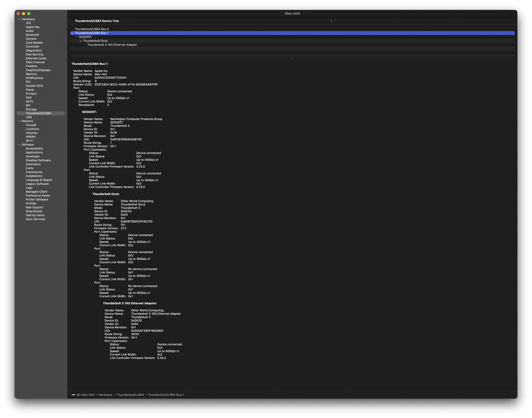Select Bluetooth in the sidebar
The image size is (532, 418).
32,35
